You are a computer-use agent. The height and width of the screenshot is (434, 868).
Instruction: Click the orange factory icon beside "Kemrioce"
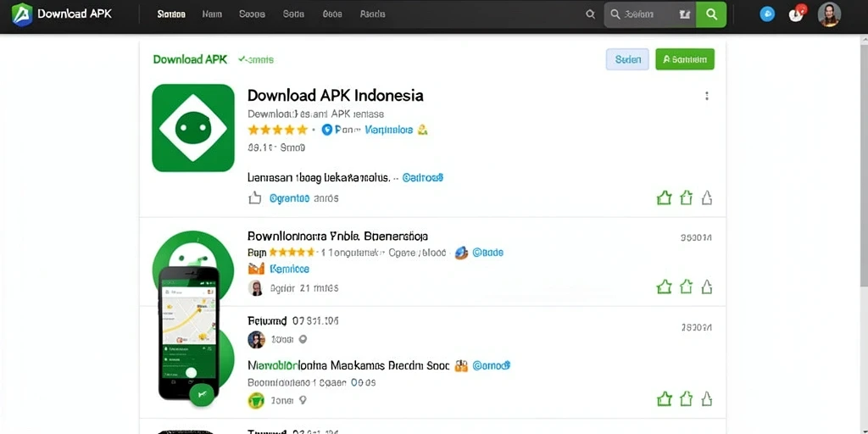(256, 269)
